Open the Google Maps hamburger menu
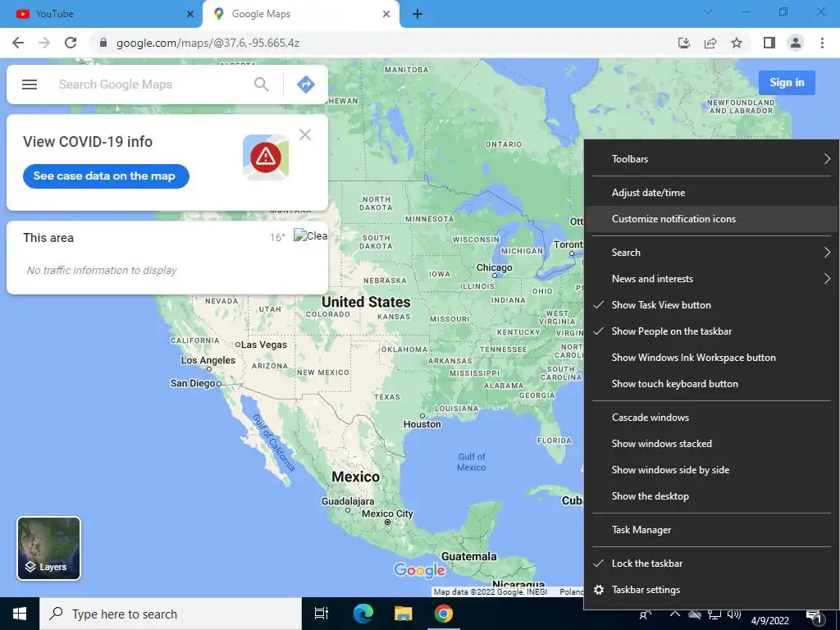 point(30,84)
